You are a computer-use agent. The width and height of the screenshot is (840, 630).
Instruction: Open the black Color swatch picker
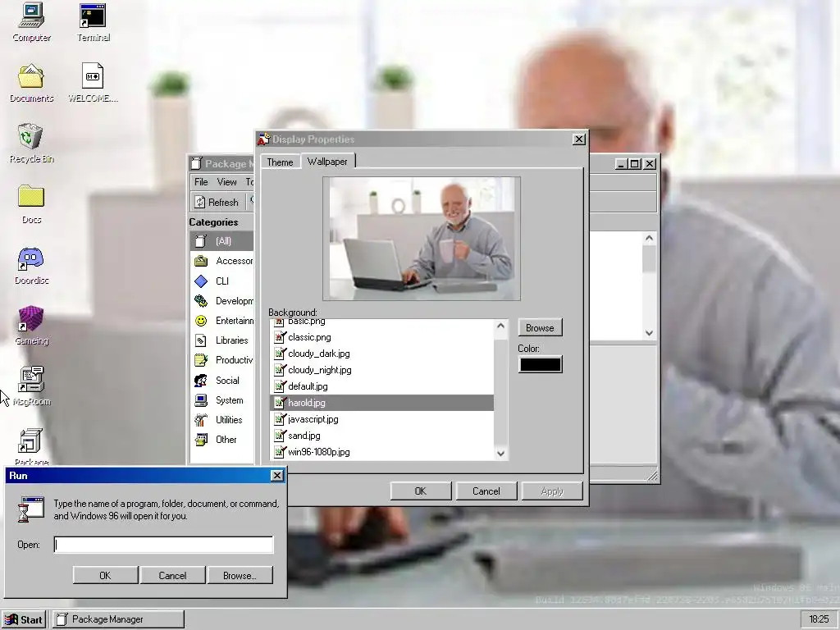pos(540,364)
